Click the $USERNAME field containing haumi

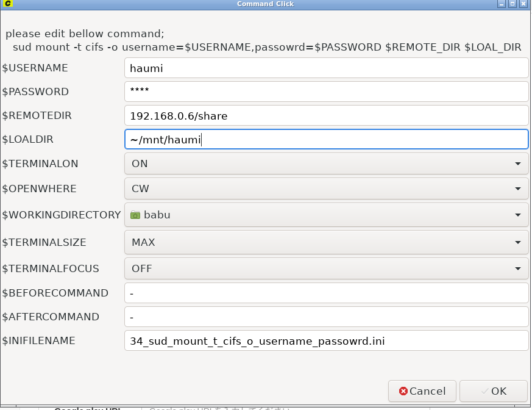[326, 68]
